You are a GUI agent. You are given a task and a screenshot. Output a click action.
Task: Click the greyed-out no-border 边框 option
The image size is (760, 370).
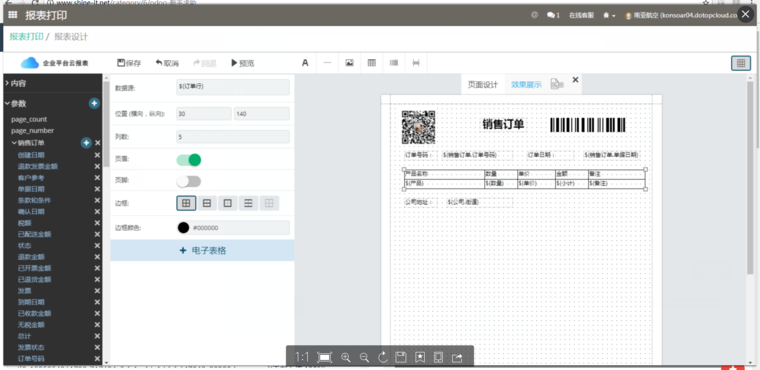point(269,203)
